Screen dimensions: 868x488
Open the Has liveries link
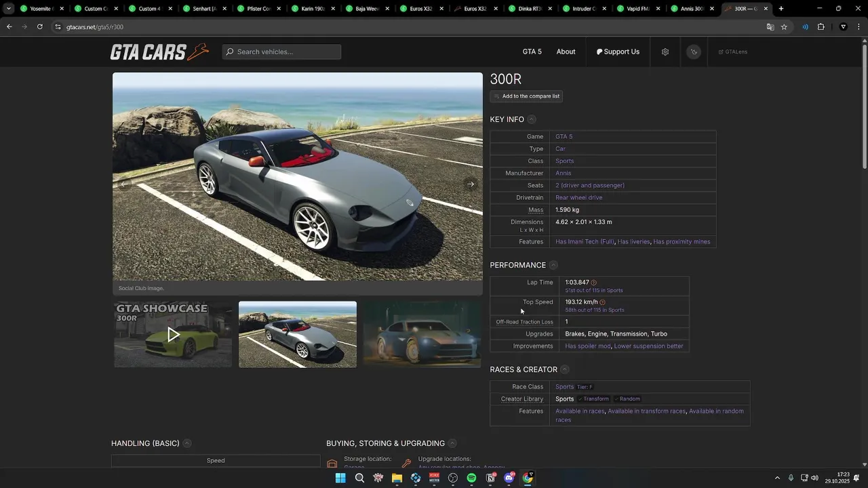pos(633,241)
